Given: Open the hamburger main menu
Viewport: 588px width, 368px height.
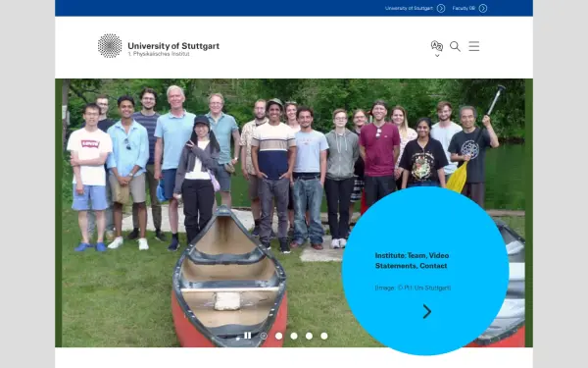Looking at the screenshot, I should pos(474,46).
